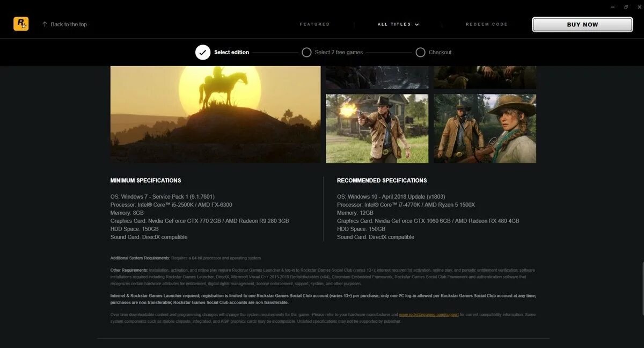Click 'OS: Windows 7 - Service Pack 1' line
The height and width of the screenshot is (348, 644).
point(162,197)
